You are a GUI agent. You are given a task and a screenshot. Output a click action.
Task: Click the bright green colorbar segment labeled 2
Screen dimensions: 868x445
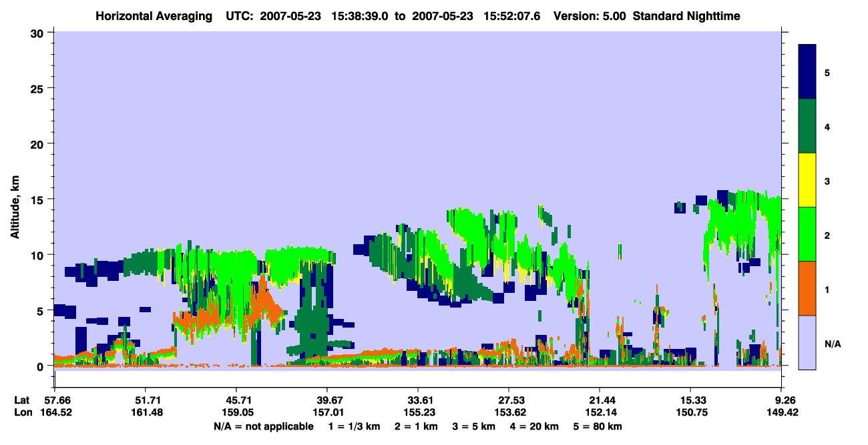(807, 234)
